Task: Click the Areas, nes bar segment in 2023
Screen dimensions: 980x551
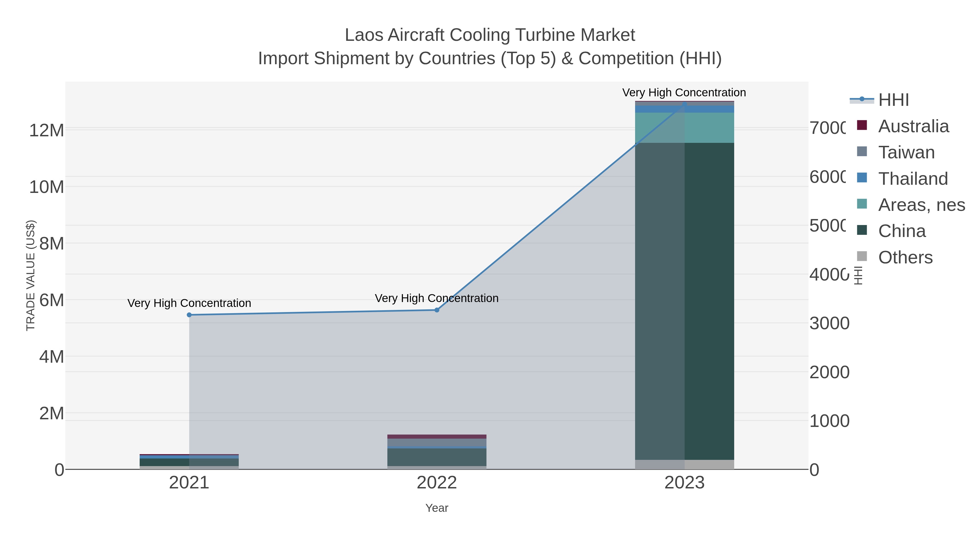Action: pos(684,128)
